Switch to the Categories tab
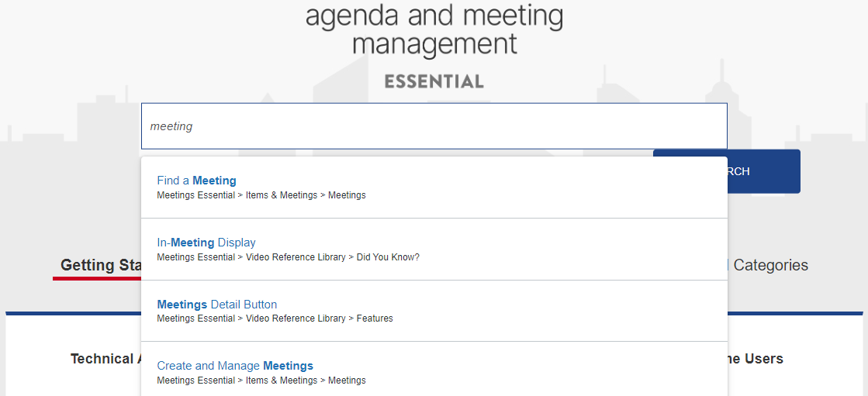Screen dimensions: 868x396 coord(770,265)
